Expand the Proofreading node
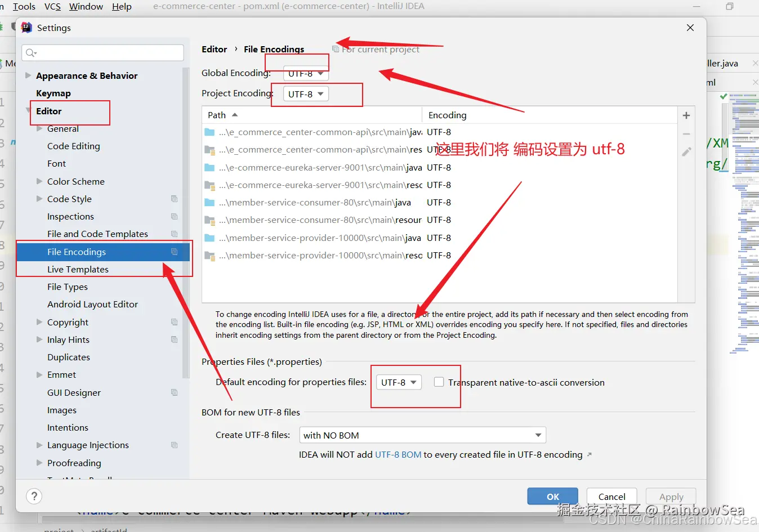This screenshot has height=532, width=759. click(x=39, y=463)
